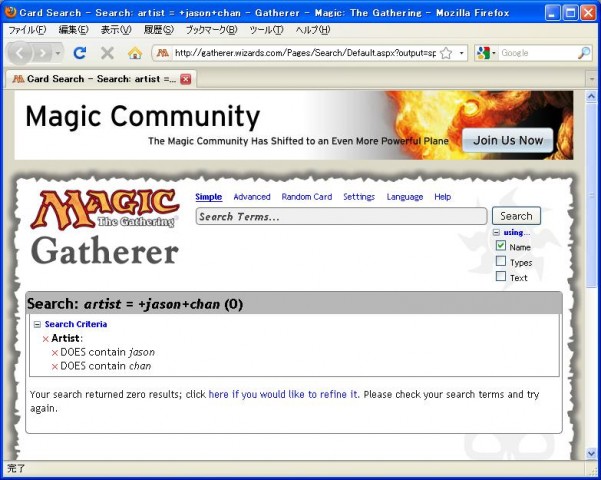This screenshot has height=480, width=601.
Task: Open the ファイル(F) menu
Action: click(27, 30)
